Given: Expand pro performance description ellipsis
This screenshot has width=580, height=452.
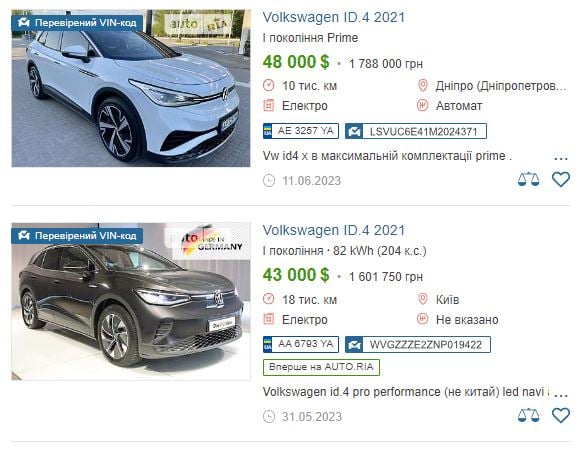Looking at the screenshot, I should coord(561,395).
